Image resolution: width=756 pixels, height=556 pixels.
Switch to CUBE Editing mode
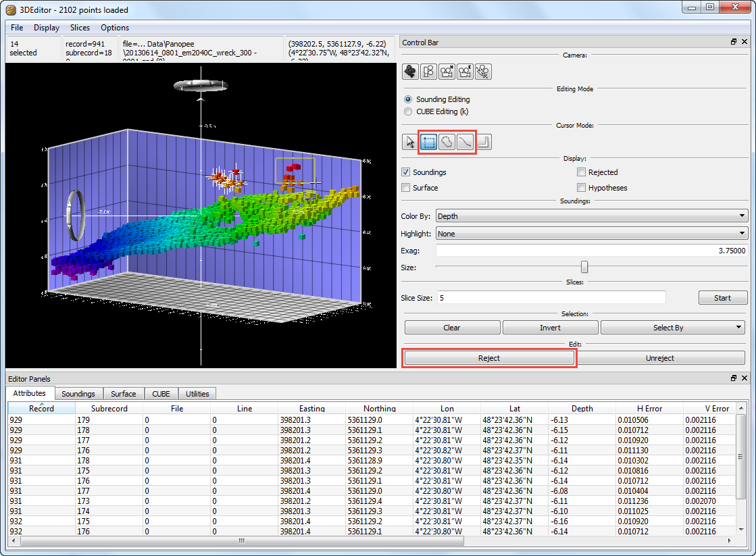click(x=407, y=111)
